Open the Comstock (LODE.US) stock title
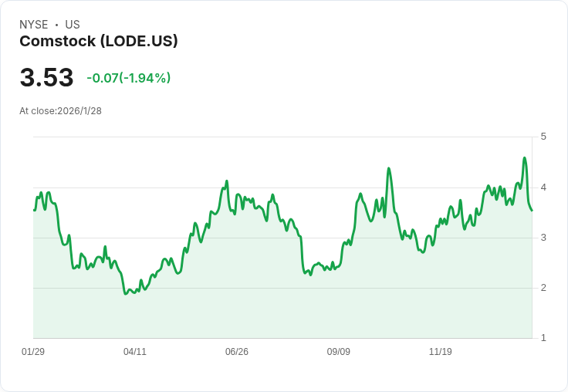Image resolution: width=568 pixels, height=392 pixels. 99,42
